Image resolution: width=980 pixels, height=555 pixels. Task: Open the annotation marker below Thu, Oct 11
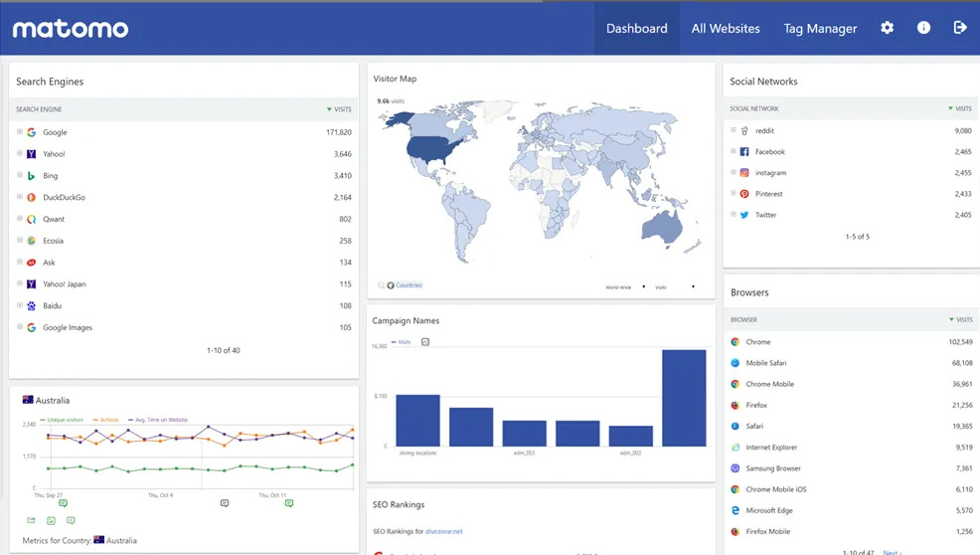(x=289, y=503)
